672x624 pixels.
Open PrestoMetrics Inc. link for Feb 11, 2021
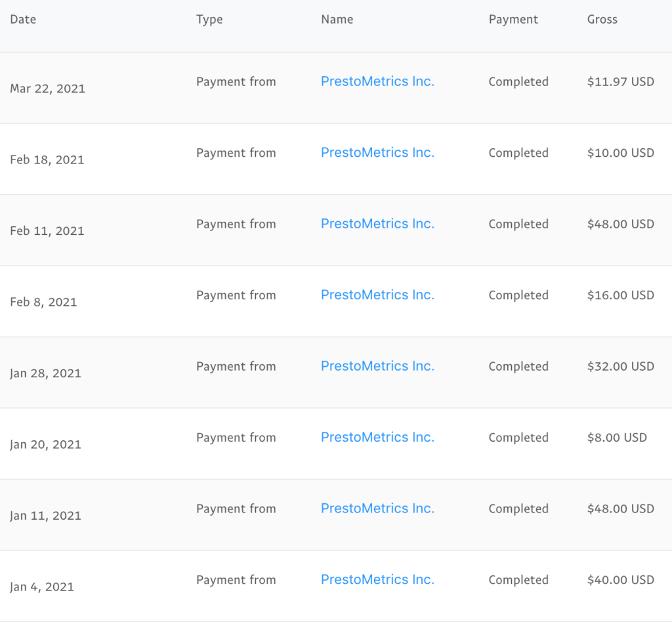pyautogui.click(x=377, y=224)
